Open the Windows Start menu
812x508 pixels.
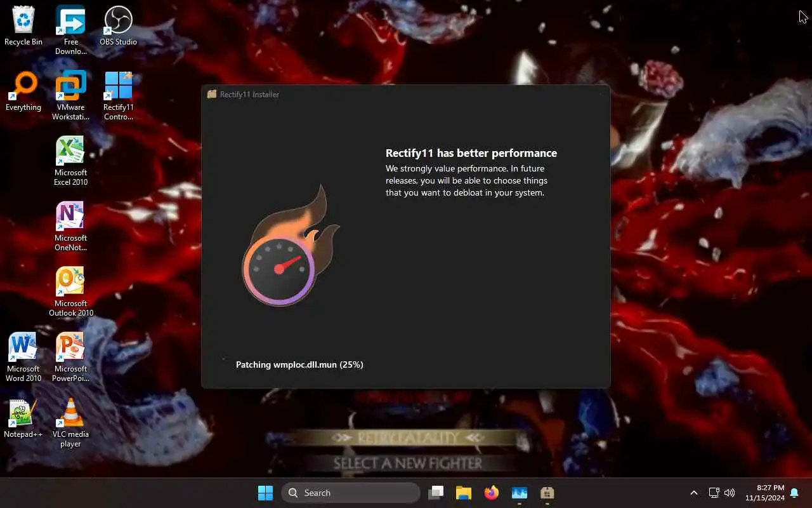pos(265,493)
